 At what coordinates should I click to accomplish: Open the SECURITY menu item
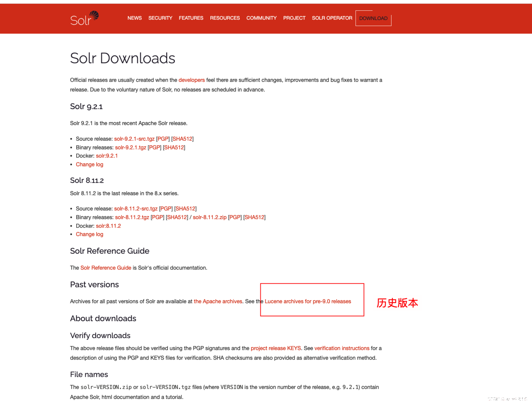click(160, 18)
